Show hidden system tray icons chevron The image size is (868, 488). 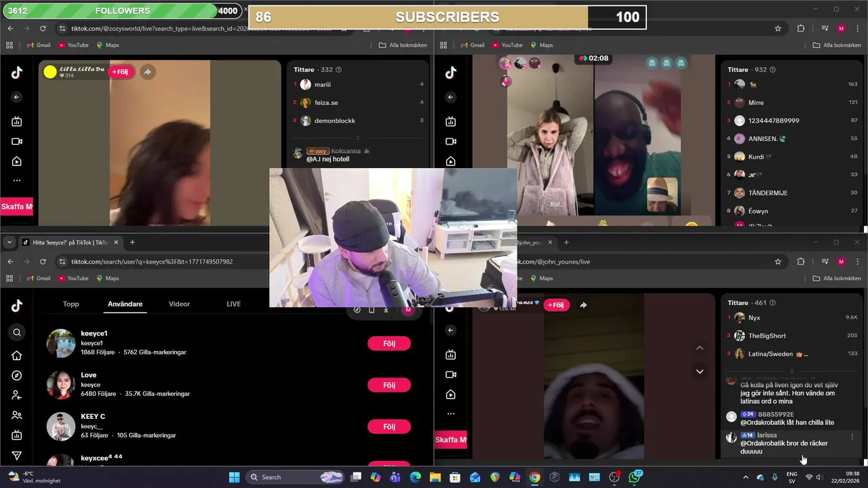(x=745, y=477)
